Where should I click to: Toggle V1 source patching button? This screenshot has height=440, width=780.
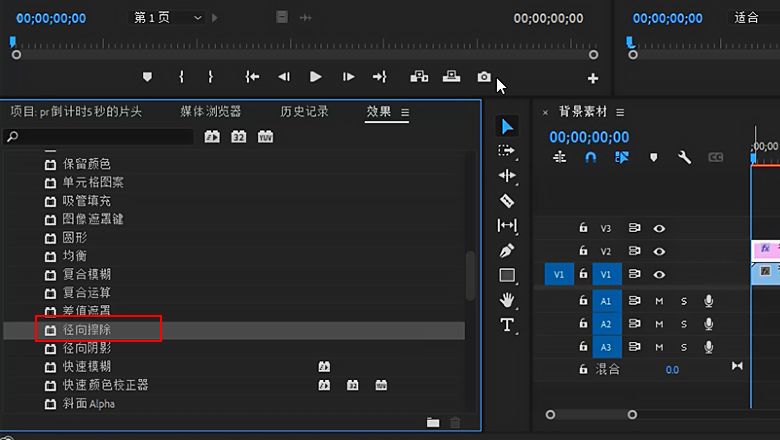pos(559,274)
